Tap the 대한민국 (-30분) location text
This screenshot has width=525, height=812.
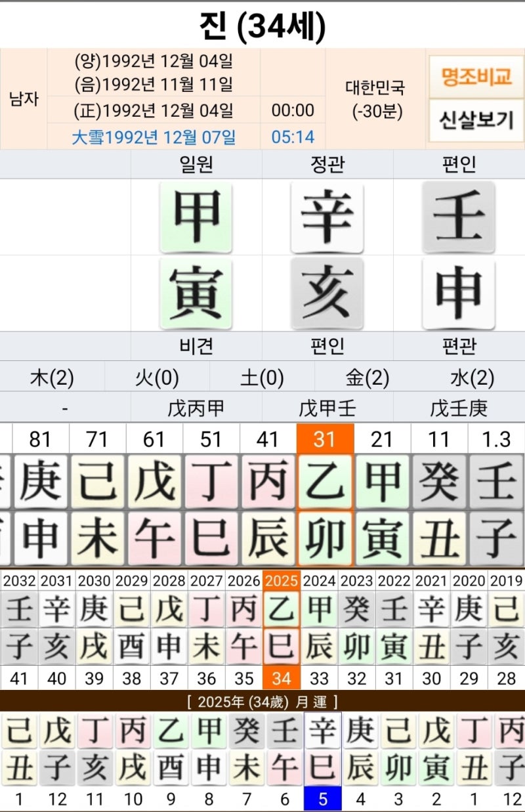click(376, 98)
